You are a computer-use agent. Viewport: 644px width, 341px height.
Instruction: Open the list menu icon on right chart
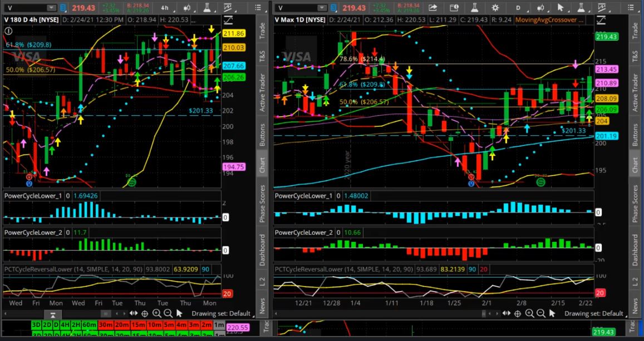pos(631,7)
